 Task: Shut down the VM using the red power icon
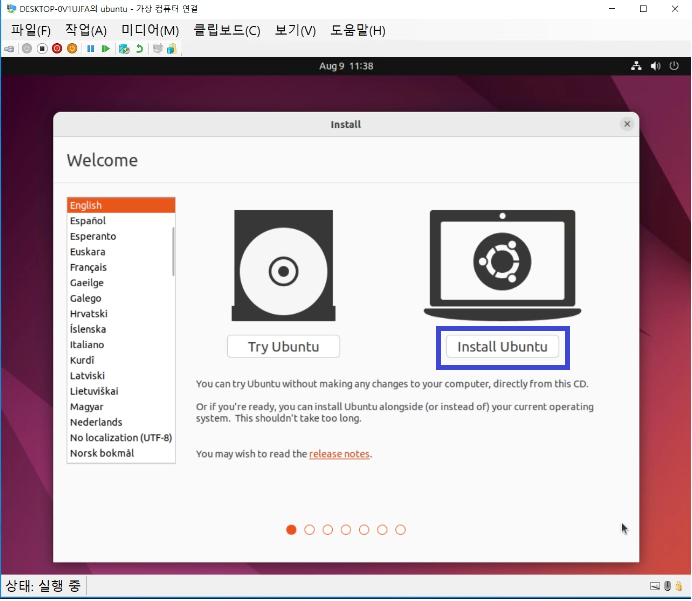[x=57, y=49]
